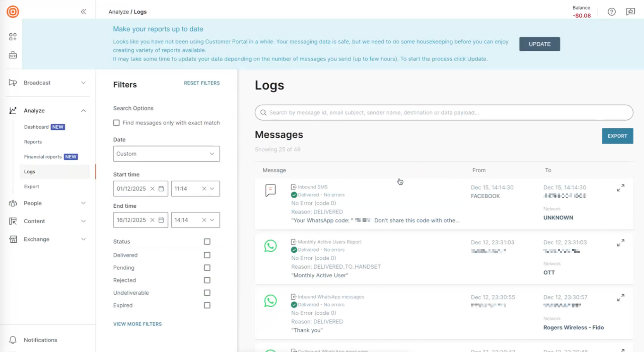Image resolution: width=644 pixels, height=352 pixels.
Task: Open the feedback speech-bubble icon
Action: (630, 12)
